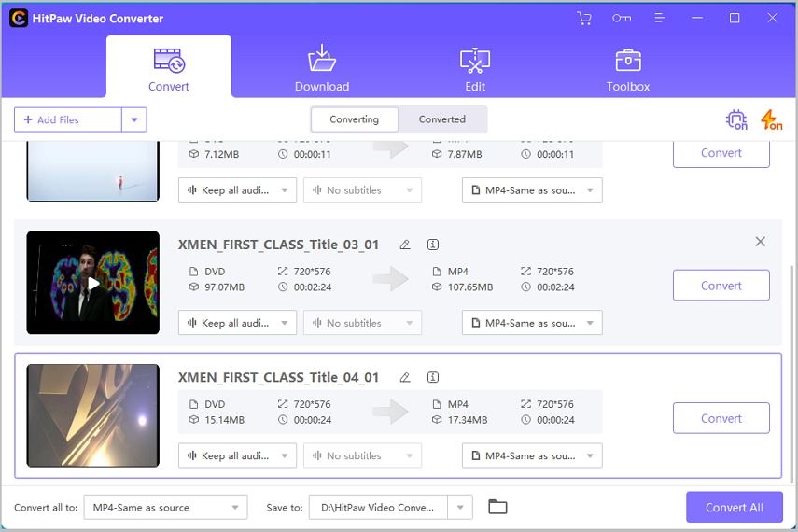
Task: Select the Converting sub-tab
Action: tap(355, 119)
